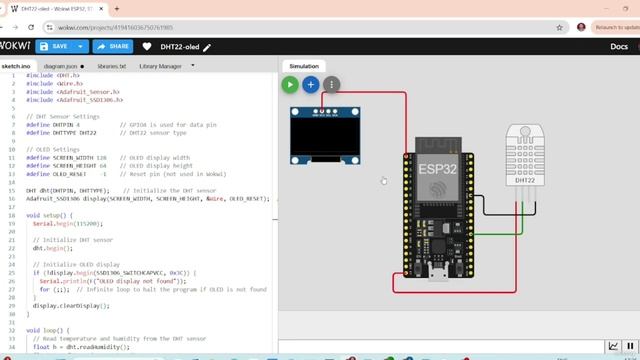Select the OLED display component
Image resolution: width=640 pixels, height=360 pixels.
tap(325, 136)
